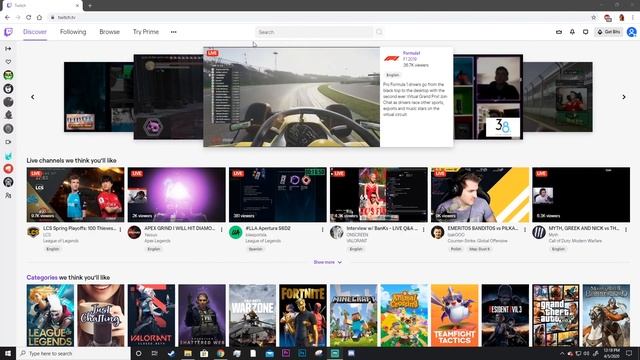Click the Get Bits button
This screenshot has height=360, width=640.
[609, 32]
